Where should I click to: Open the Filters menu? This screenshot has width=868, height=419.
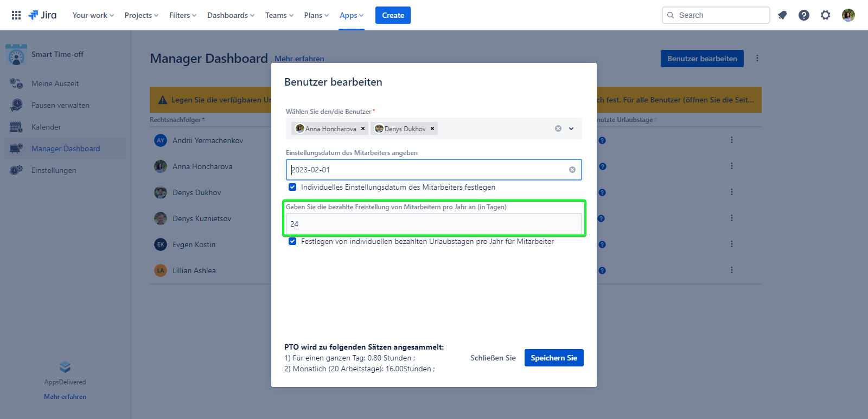(182, 15)
